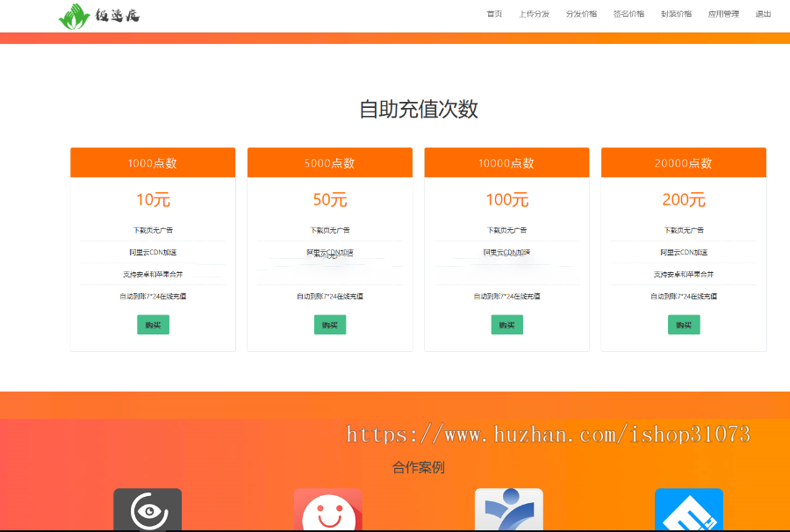Open the 签名价格 page
The width and height of the screenshot is (790, 532).
630,13
